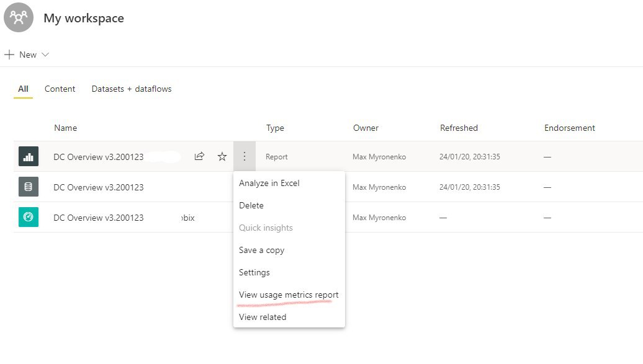643x364 pixels.
Task: Click the teal dashboard gauge icon
Action: (x=29, y=217)
